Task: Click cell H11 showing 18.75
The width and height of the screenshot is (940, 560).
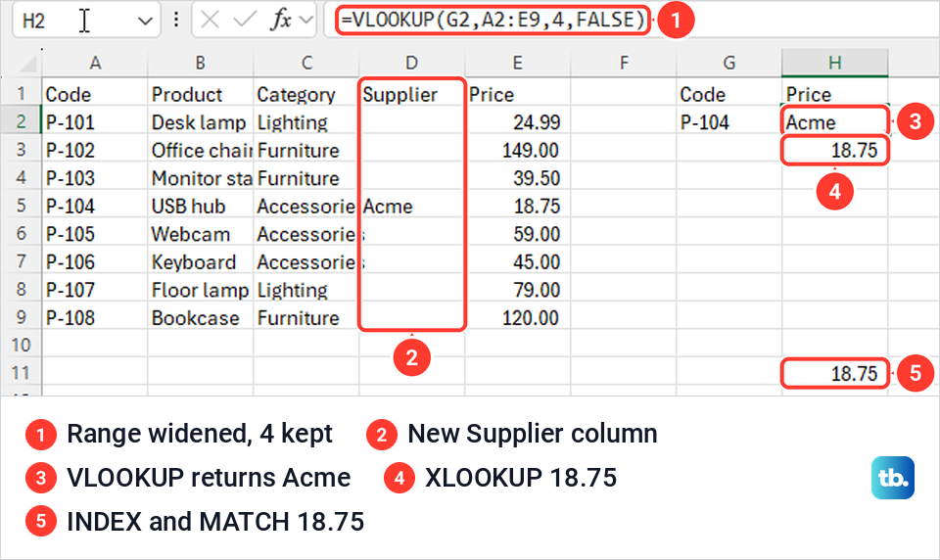Action: [835, 373]
